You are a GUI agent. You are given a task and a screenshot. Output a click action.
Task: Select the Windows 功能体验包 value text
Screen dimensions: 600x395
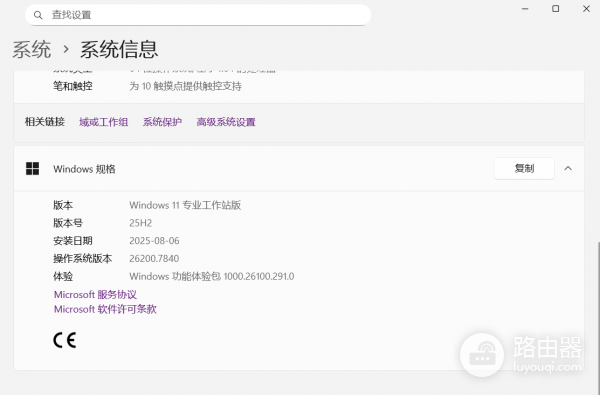[x=212, y=276]
